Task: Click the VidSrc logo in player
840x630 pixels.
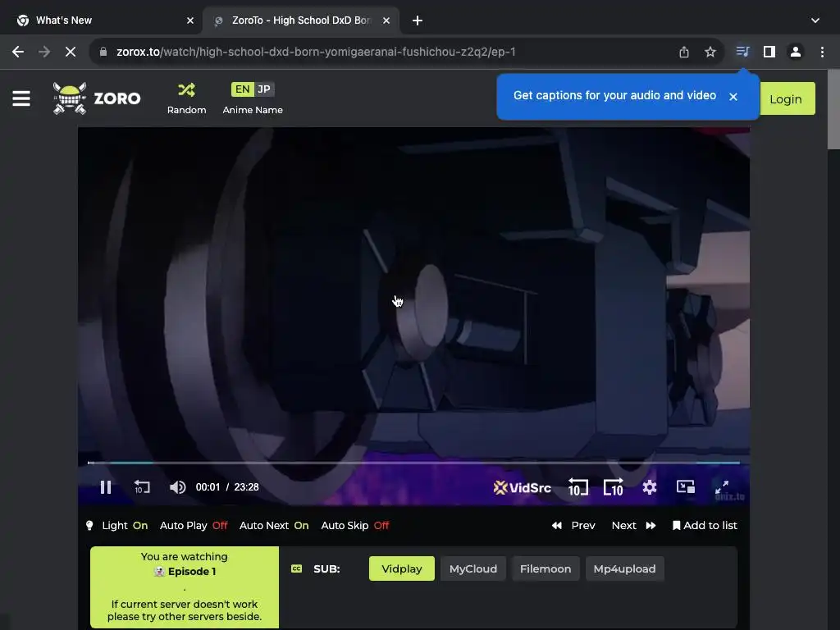Action: 522,487
